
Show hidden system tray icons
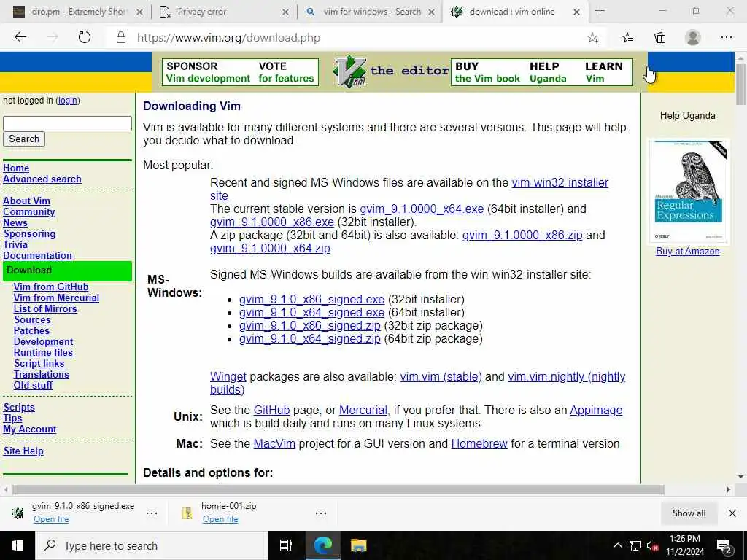pyautogui.click(x=617, y=545)
